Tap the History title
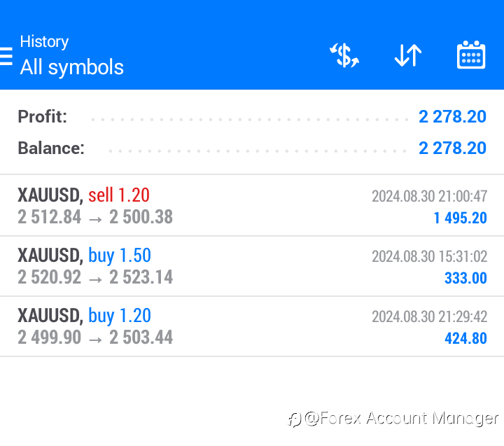The image size is (504, 446). 44,41
